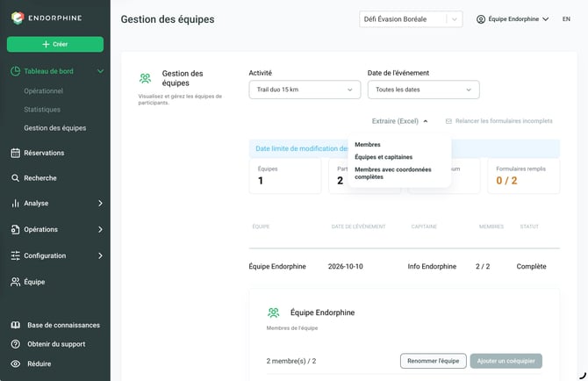
Task: Click the Ajouter un coéquipier button
Action: [x=506, y=361]
